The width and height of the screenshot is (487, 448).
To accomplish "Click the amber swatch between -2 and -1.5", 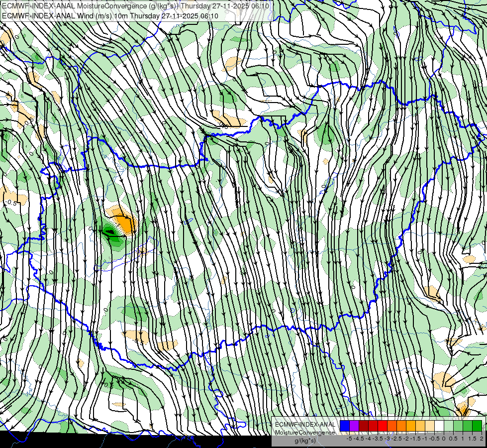I will (411, 426).
